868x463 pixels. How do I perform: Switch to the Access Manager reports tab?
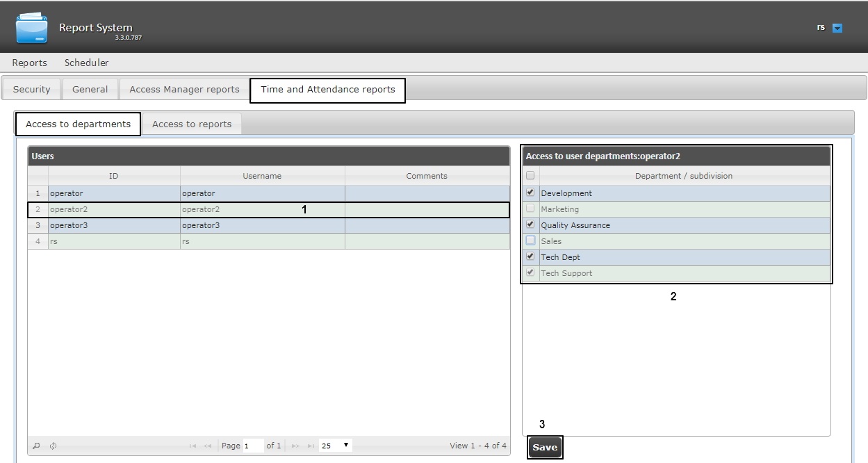pos(184,89)
